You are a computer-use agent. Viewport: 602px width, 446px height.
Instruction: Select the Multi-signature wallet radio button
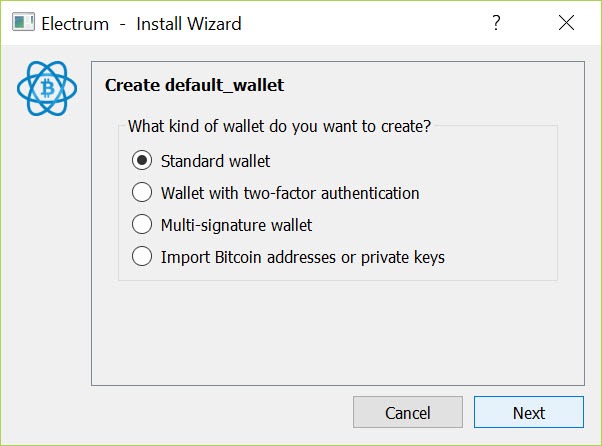(142, 224)
